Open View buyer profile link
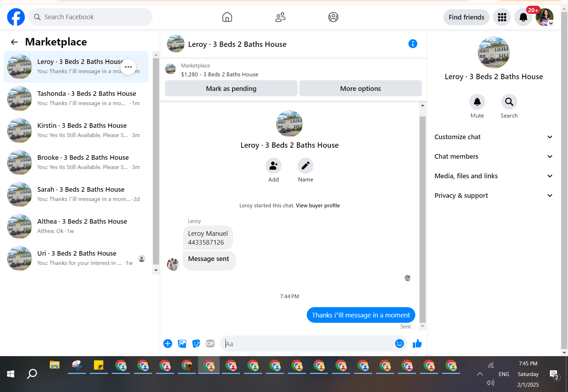Image resolution: width=568 pixels, height=392 pixels. pos(318,206)
